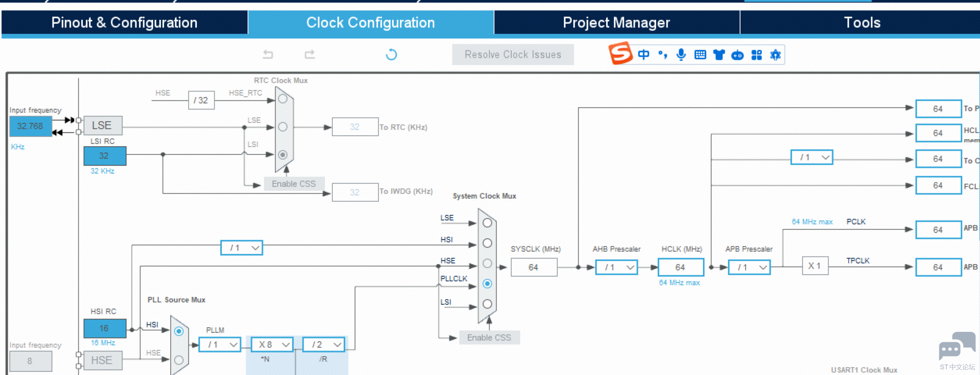Select LSE in System Clock Mux

(x=487, y=223)
